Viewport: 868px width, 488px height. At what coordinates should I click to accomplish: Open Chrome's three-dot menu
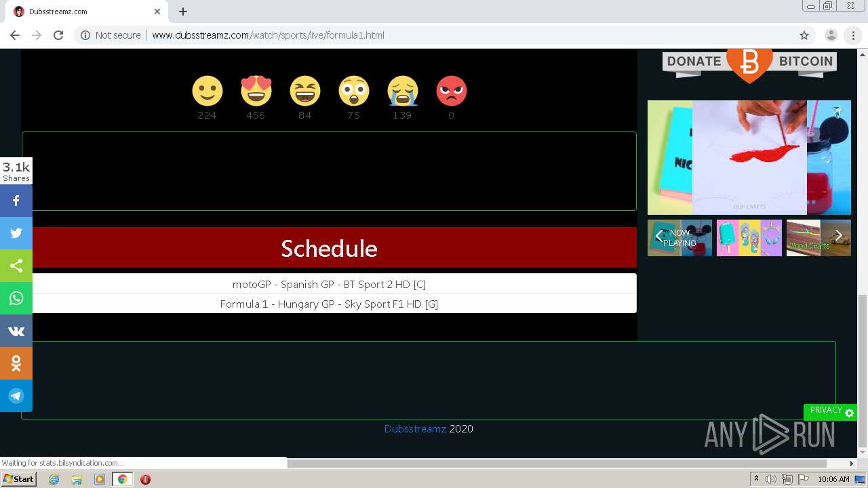click(x=853, y=35)
